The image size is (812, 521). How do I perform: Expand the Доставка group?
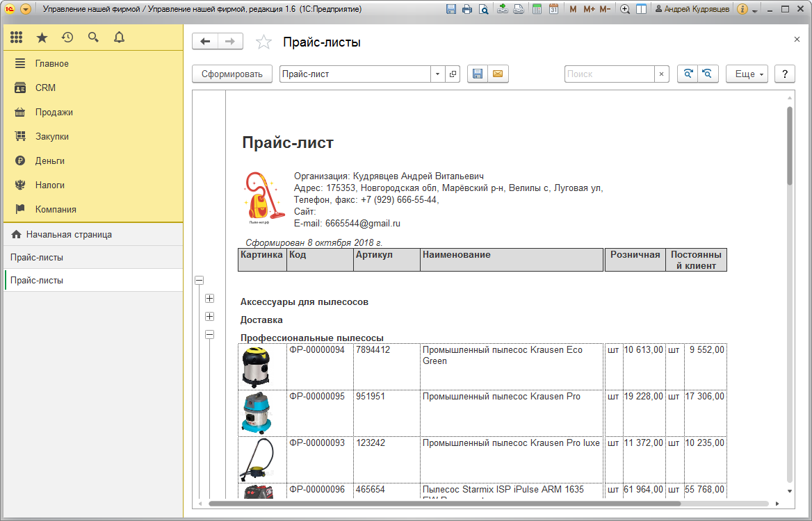click(x=209, y=317)
